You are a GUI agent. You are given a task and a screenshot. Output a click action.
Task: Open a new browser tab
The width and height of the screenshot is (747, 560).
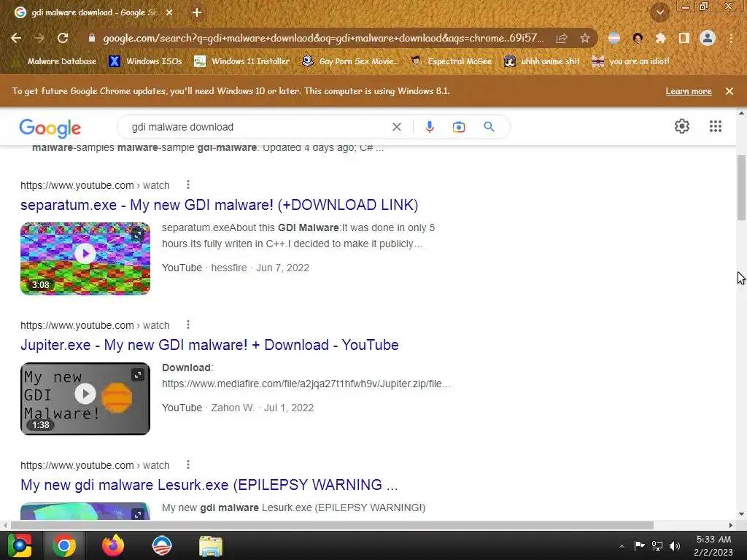coord(197,12)
